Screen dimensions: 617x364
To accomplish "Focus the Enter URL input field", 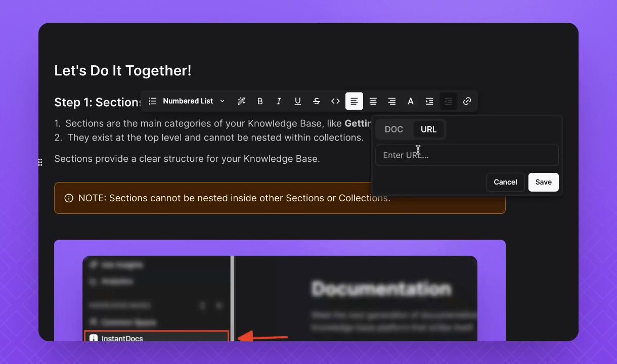I will click(x=467, y=155).
